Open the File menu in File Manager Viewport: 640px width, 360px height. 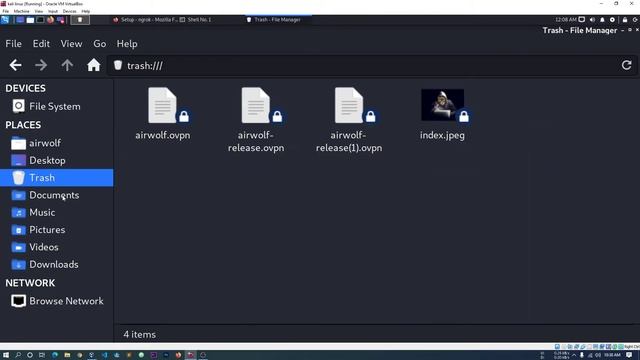click(x=13, y=44)
